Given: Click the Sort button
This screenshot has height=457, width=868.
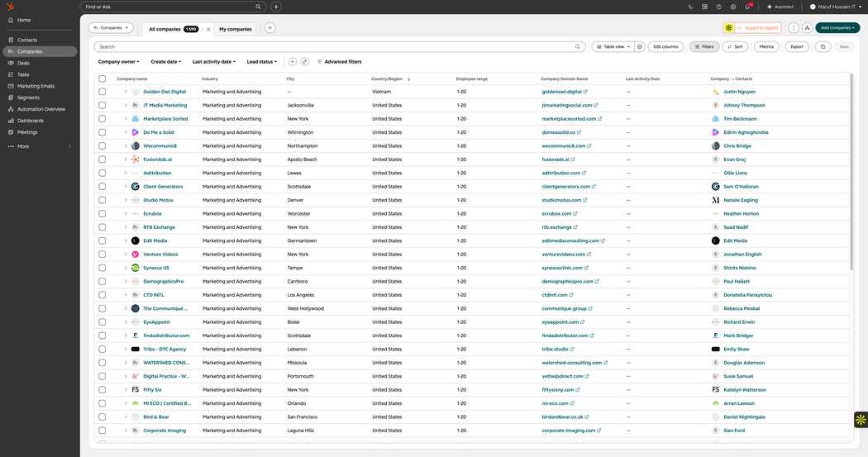Looking at the screenshot, I should point(735,46).
